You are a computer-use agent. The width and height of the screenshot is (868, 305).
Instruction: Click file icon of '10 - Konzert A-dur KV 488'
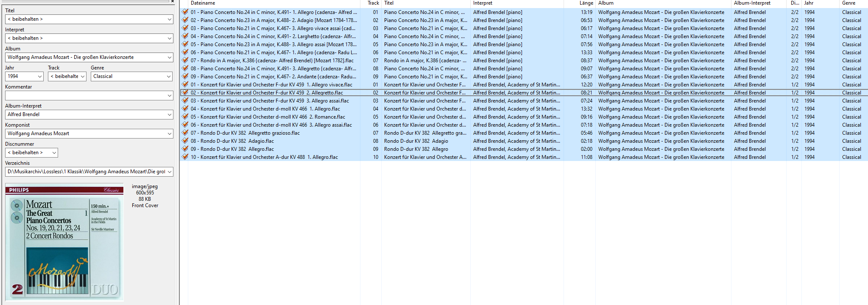point(185,157)
